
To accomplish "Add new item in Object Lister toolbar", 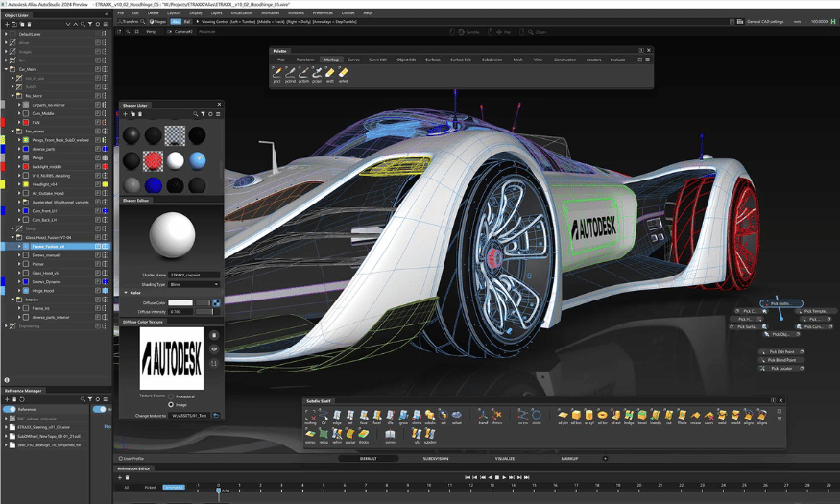I will pos(7,24).
